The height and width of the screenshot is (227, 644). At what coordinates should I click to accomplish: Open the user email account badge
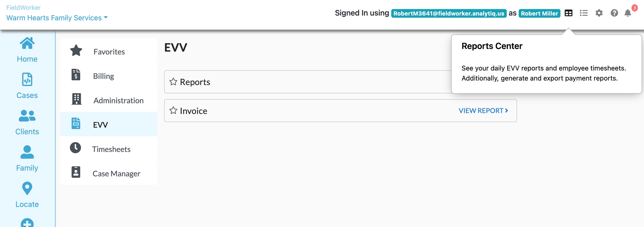pyautogui.click(x=449, y=13)
